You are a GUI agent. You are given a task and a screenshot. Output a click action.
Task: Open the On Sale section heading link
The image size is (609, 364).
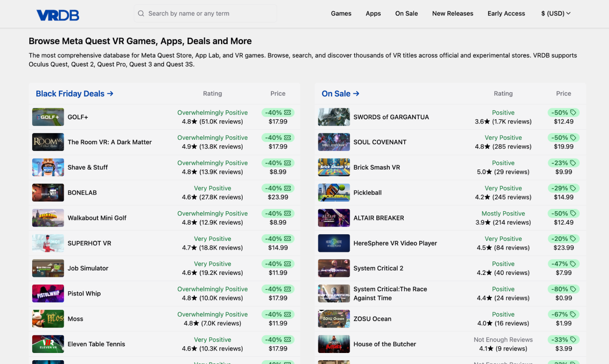pos(340,93)
